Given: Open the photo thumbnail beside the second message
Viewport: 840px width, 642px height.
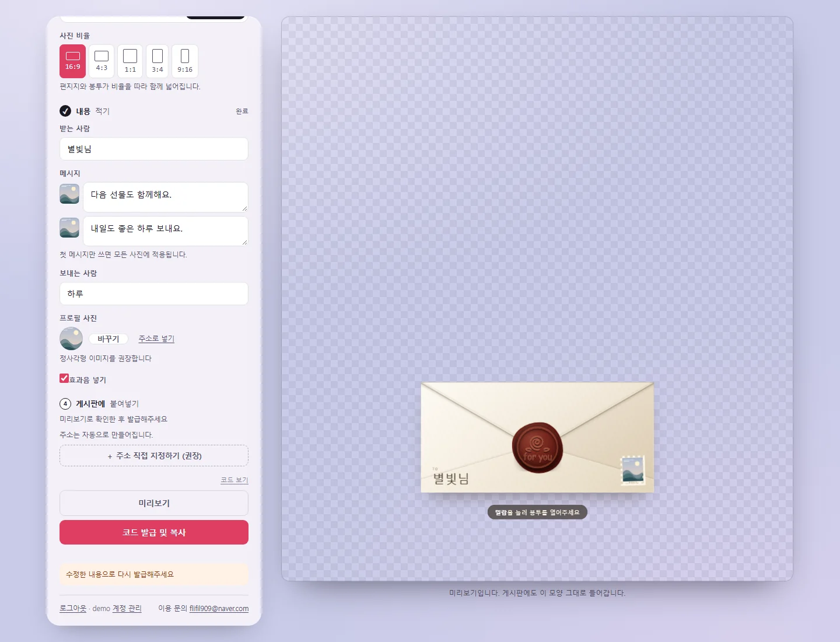Looking at the screenshot, I should click(69, 228).
